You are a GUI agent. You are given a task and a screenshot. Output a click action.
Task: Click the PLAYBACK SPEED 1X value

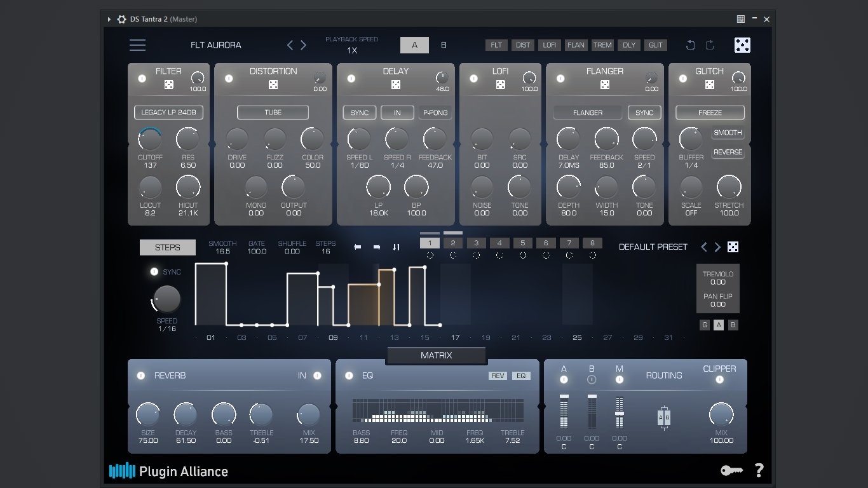352,50
